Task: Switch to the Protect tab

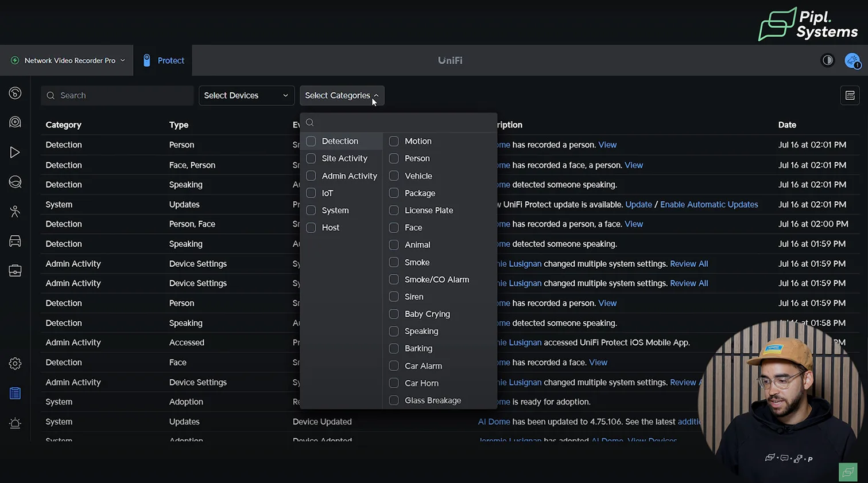Action: pos(164,60)
